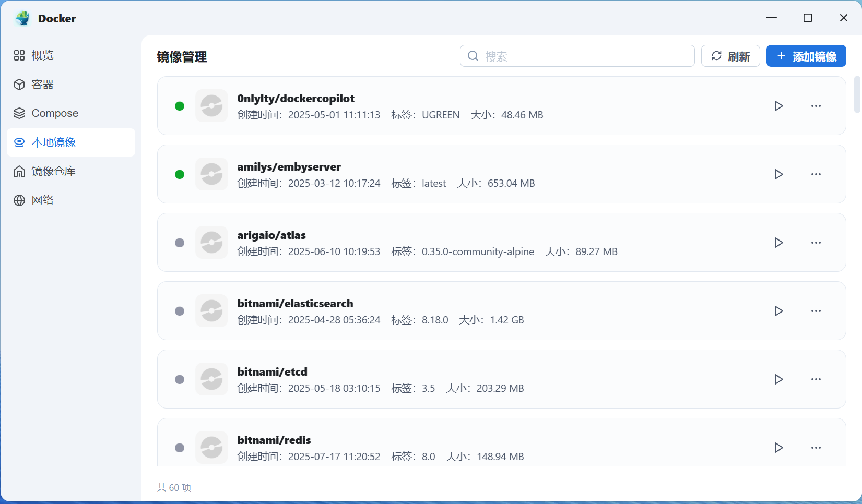Open 镜像仓库 image registry

tap(53, 171)
